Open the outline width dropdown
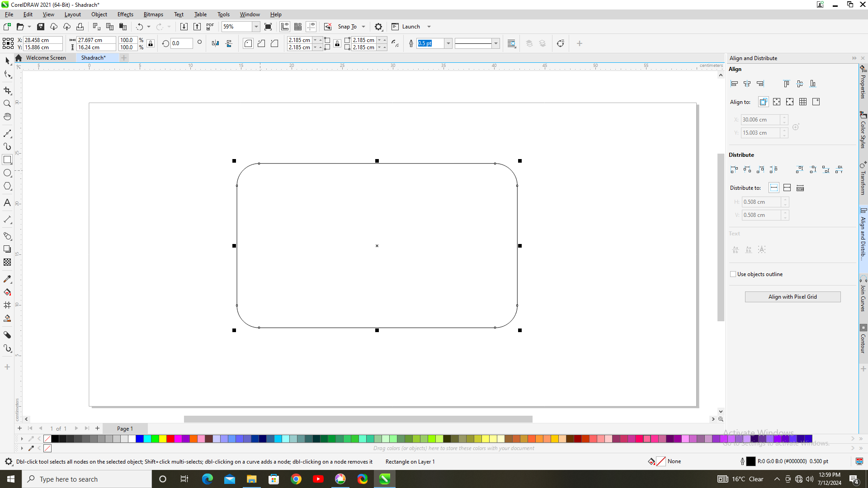 [x=448, y=43]
